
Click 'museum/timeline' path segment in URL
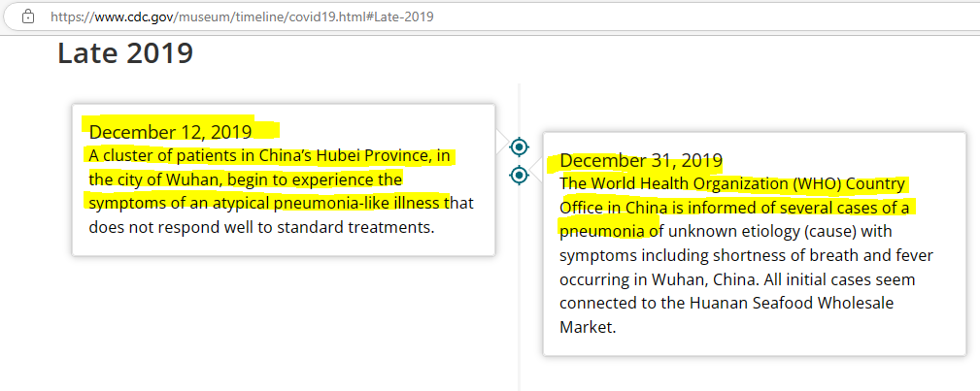point(232,16)
